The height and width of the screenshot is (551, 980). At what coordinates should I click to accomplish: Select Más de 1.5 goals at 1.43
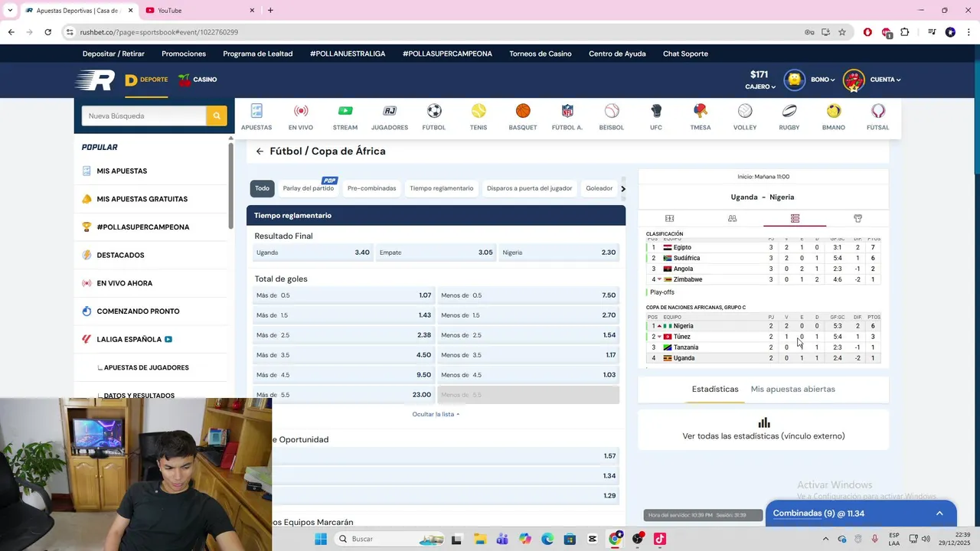344,315
